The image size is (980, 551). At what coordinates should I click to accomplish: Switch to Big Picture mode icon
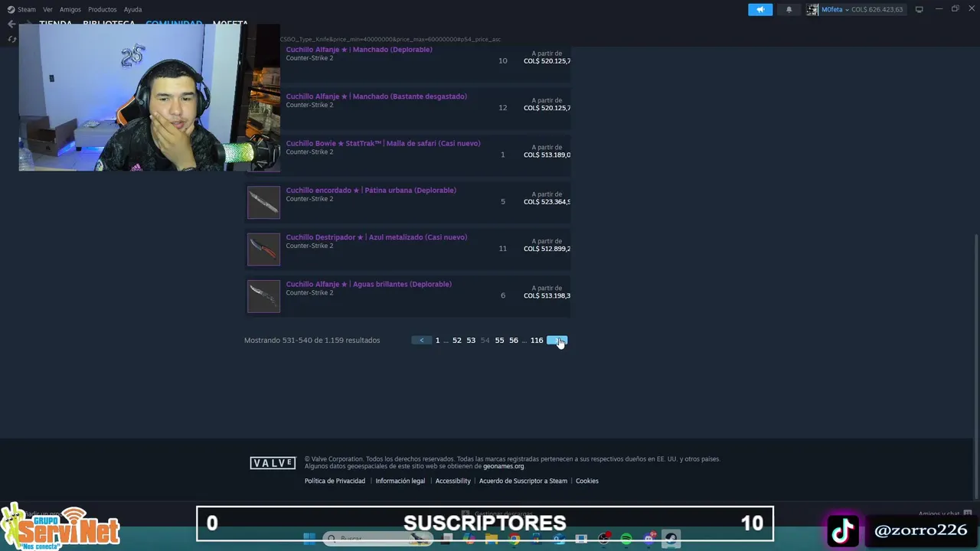coord(919,9)
